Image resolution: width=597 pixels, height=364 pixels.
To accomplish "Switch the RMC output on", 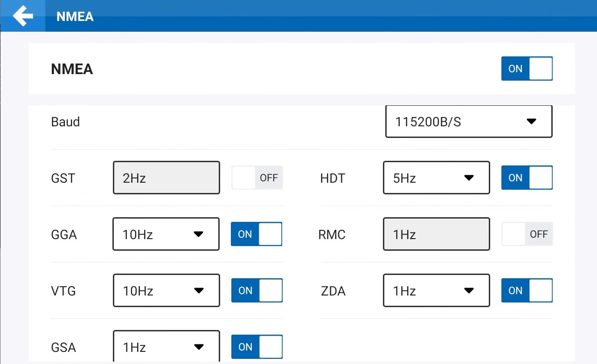I will pyautogui.click(x=527, y=234).
